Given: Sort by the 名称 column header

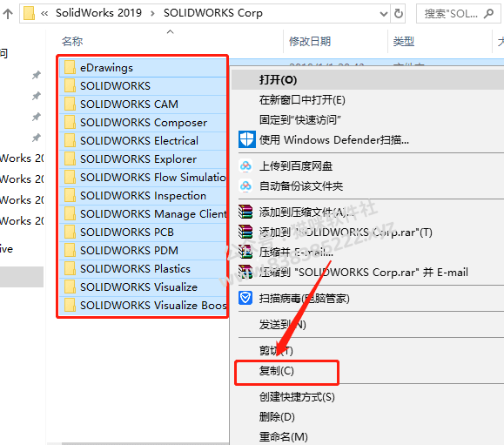Looking at the screenshot, I should (72, 42).
